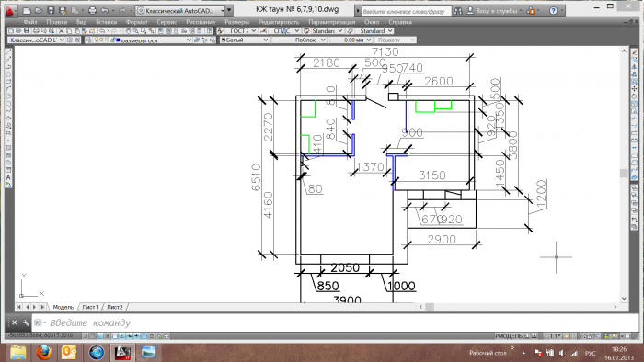Toggle the РМОДЕЛЬ model space button
The image size is (644, 362).
tap(508, 336)
